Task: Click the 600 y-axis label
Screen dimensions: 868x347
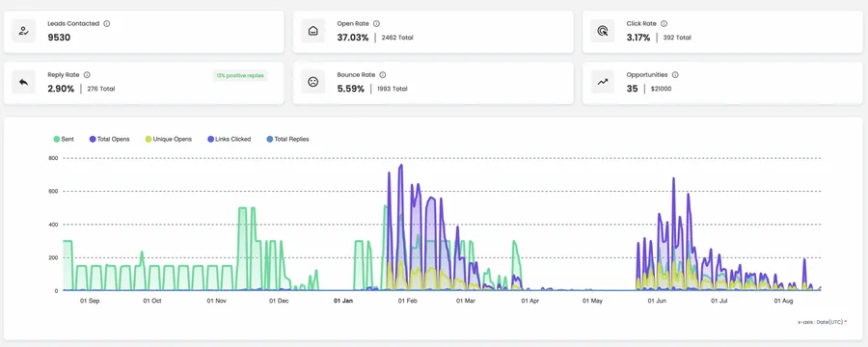Action: [53, 192]
